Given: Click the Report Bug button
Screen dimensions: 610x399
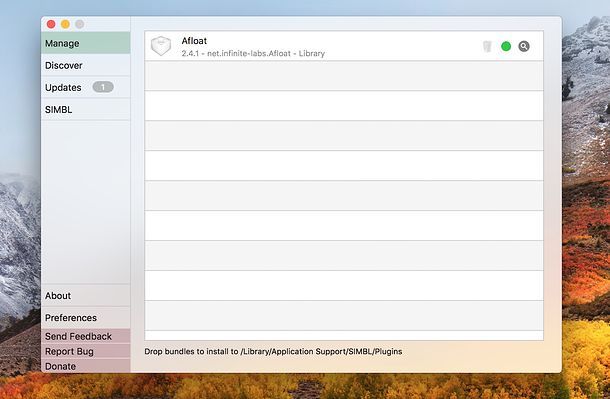Looking at the screenshot, I should click(86, 351).
